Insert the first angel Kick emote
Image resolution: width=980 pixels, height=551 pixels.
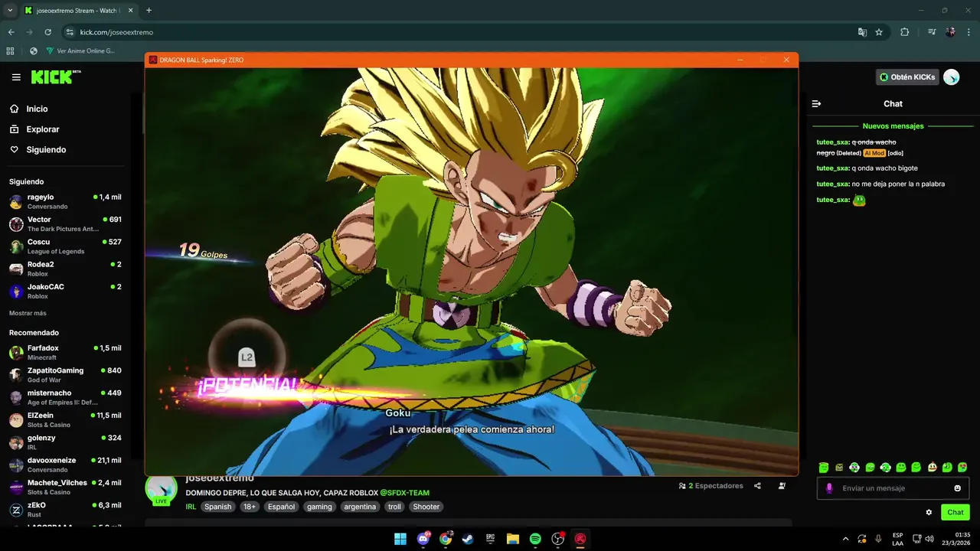click(x=824, y=467)
